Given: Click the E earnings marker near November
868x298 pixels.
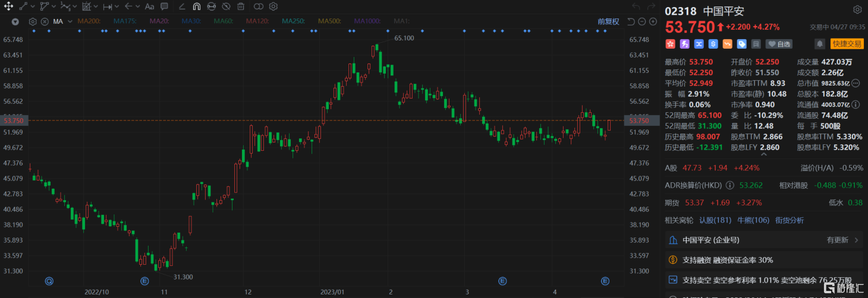Looking at the screenshot, I should pyautogui.click(x=144, y=280).
